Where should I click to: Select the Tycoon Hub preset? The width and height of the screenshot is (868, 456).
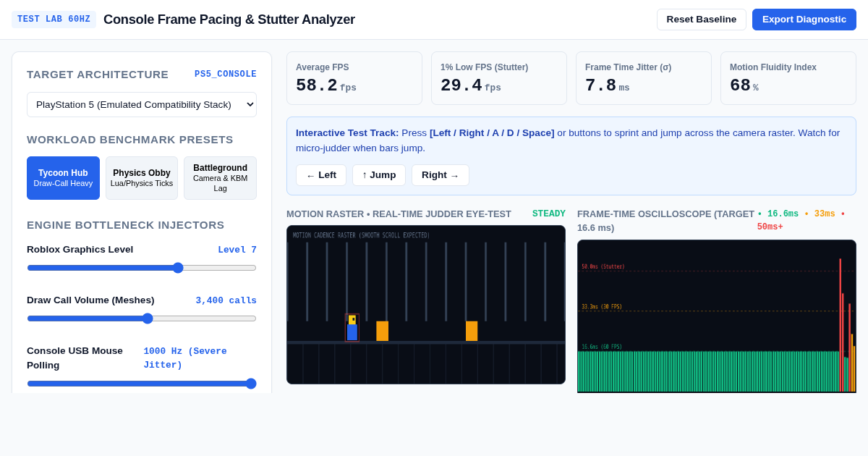(63, 178)
